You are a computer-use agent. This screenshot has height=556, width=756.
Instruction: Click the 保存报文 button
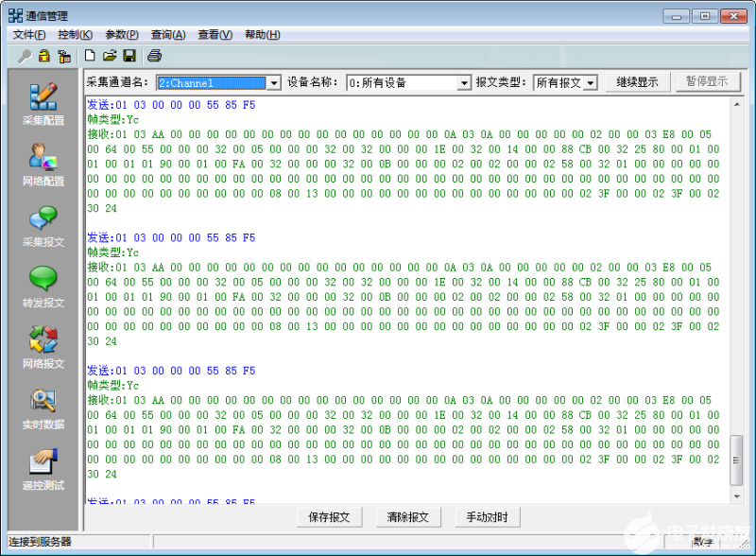[329, 517]
